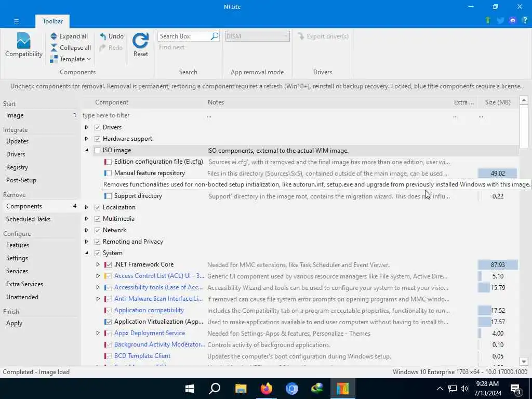Screen dimensions: 532x399
Task: Open the Help question mark icon
Action: click(525, 20)
